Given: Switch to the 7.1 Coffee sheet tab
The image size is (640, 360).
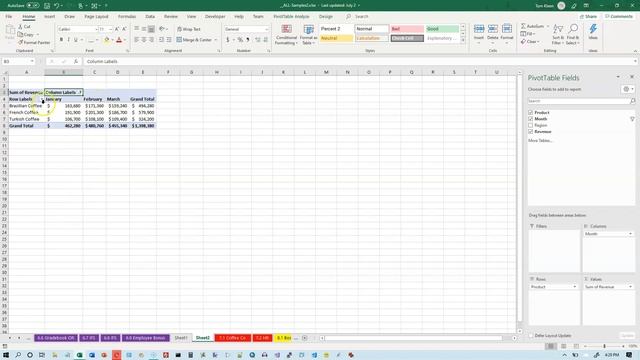Looking at the screenshot, I should point(233,338).
